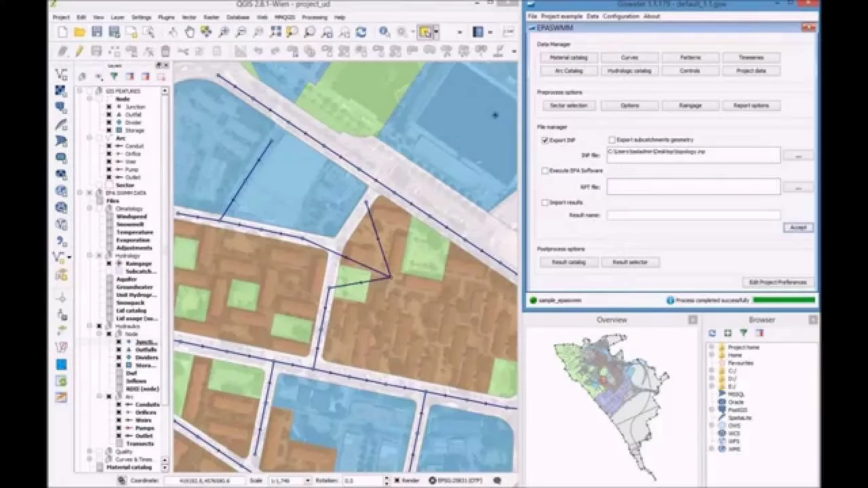Toggle the Render checkbox in status bar
The width and height of the screenshot is (868, 488).
click(397, 480)
